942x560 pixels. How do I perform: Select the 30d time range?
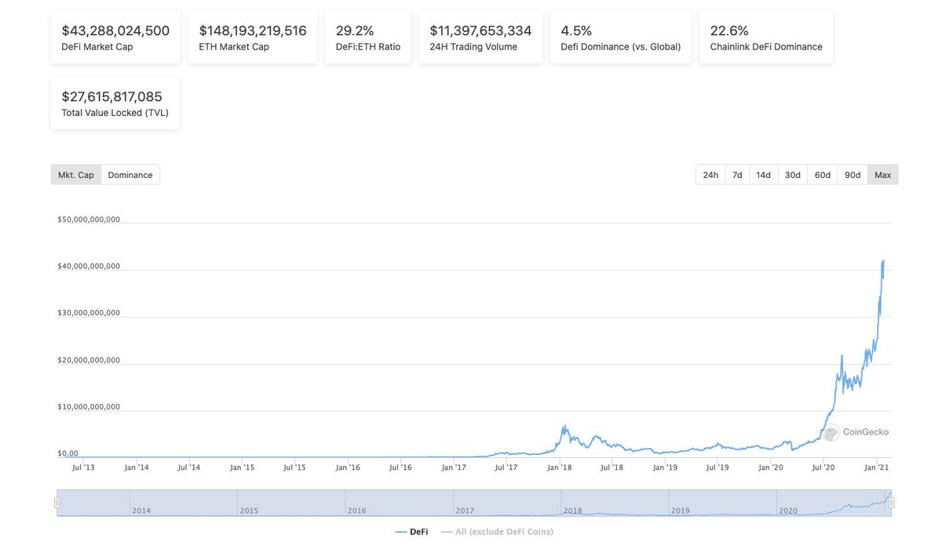[792, 174]
